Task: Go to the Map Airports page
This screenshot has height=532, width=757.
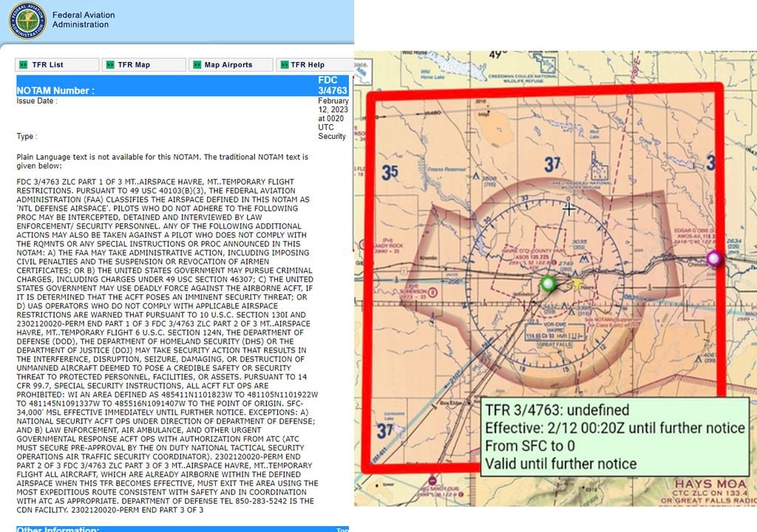Action: pos(228,65)
